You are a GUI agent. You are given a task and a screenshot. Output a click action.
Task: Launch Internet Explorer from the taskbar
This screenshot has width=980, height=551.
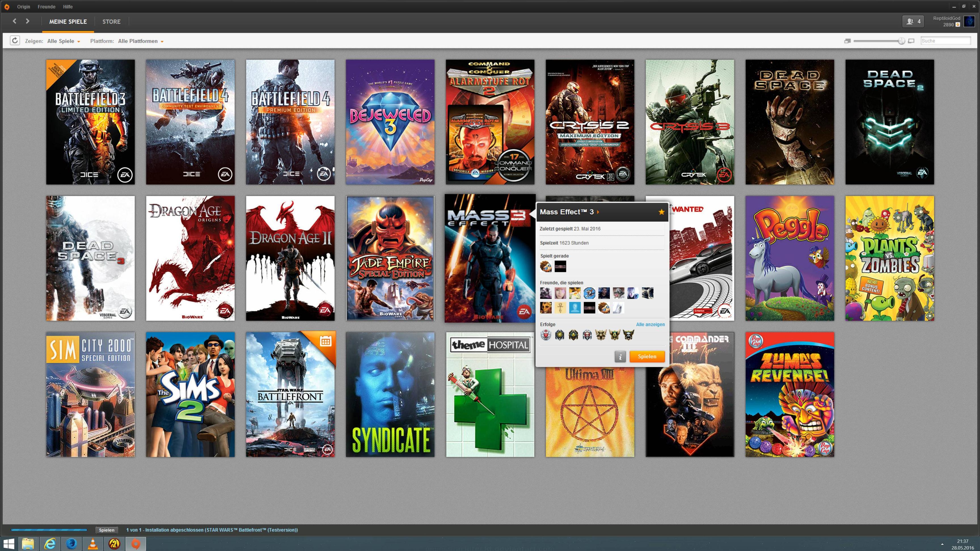point(50,544)
